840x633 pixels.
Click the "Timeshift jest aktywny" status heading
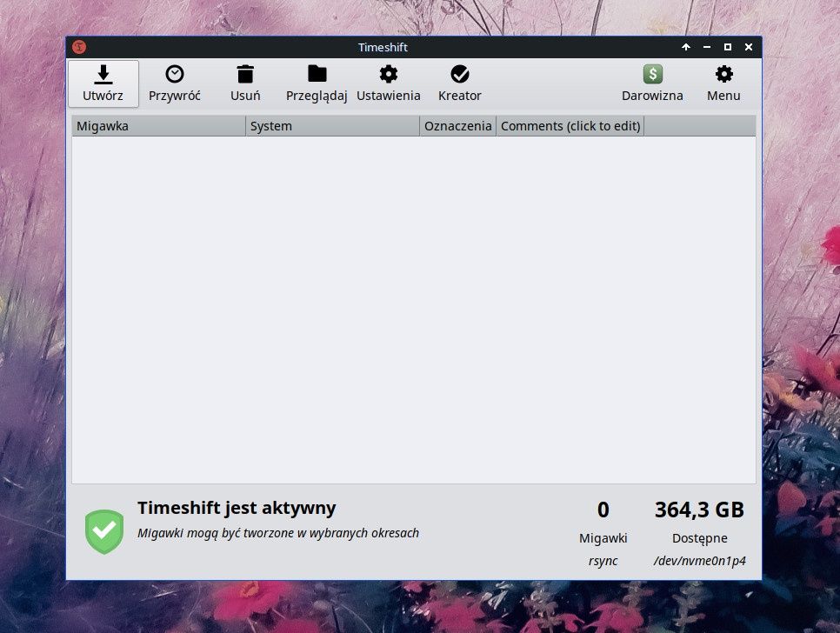237,508
